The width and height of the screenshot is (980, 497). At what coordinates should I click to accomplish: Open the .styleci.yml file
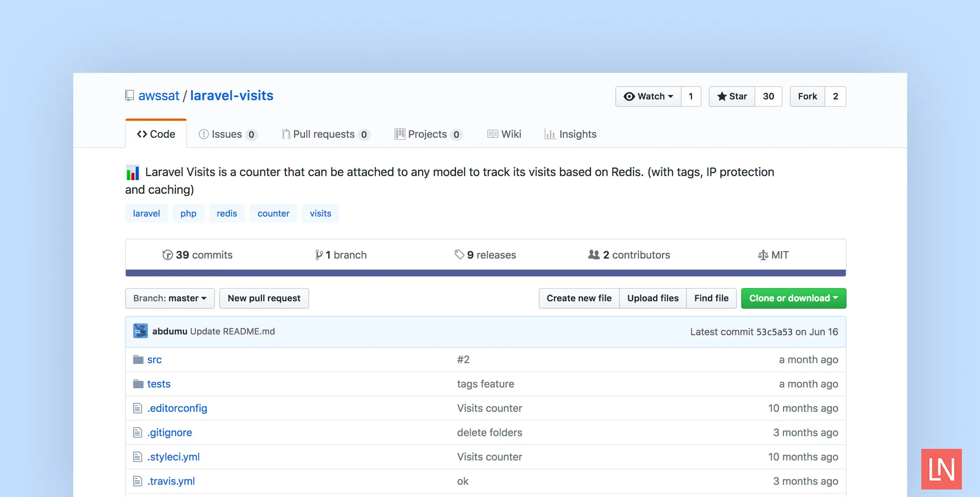[173, 457]
